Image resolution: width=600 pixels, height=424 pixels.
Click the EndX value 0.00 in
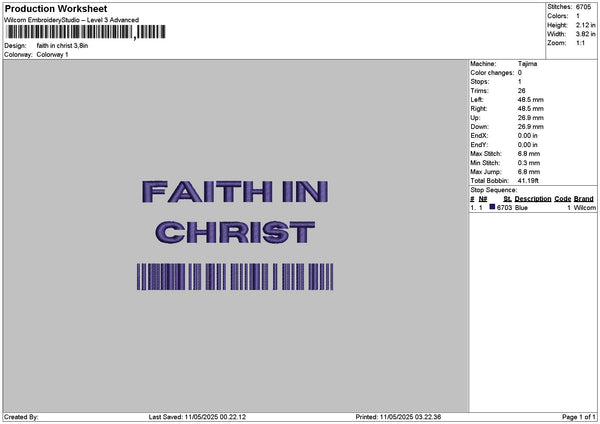click(527, 136)
